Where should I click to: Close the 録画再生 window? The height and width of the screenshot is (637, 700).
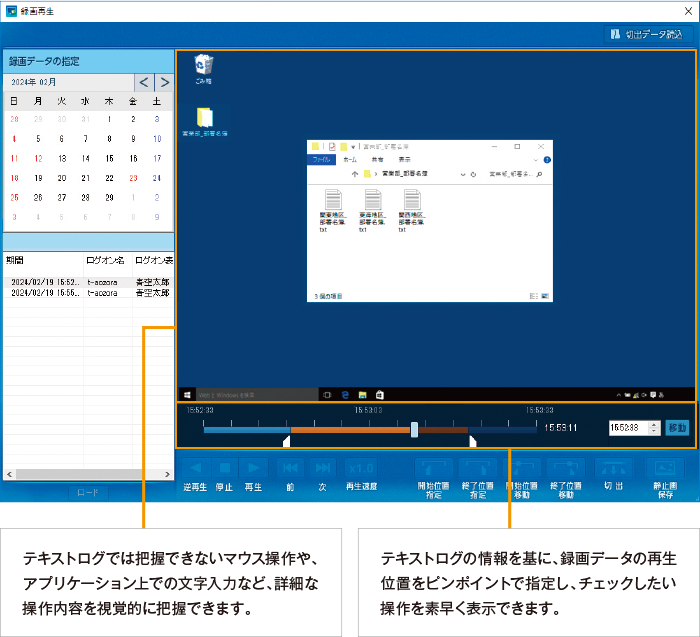coord(688,11)
